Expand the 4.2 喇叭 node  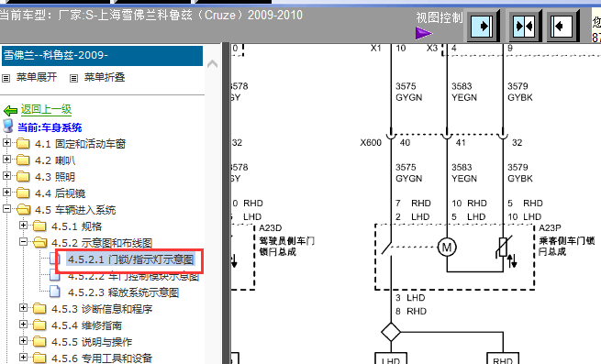click(6, 159)
